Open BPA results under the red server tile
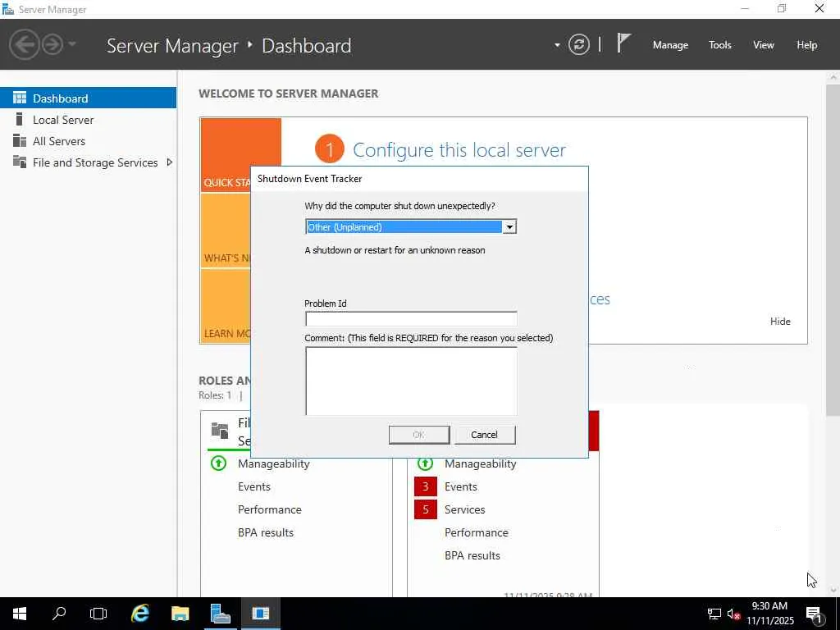Image resolution: width=840 pixels, height=630 pixels. coord(472,555)
